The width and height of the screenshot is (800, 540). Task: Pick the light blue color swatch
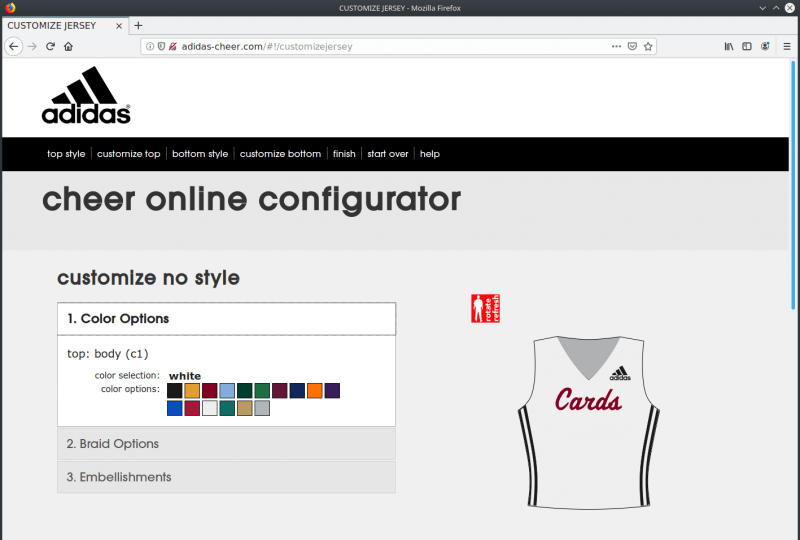[x=227, y=391]
